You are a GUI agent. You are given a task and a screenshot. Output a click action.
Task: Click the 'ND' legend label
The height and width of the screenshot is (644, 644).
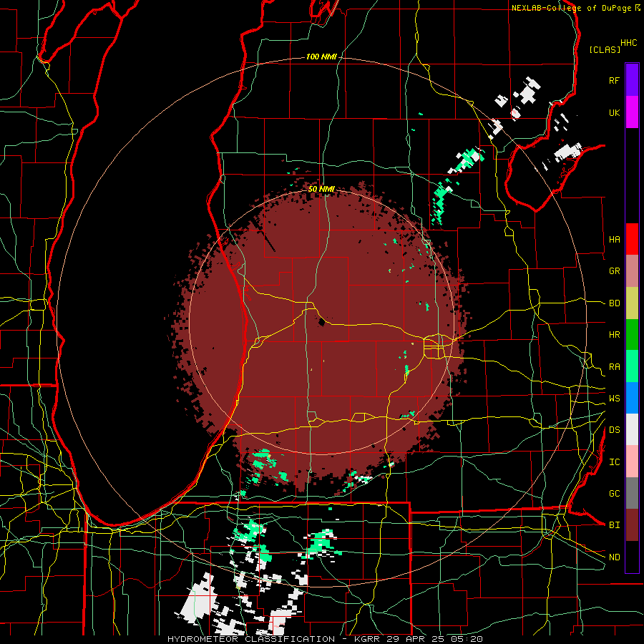[x=614, y=557]
